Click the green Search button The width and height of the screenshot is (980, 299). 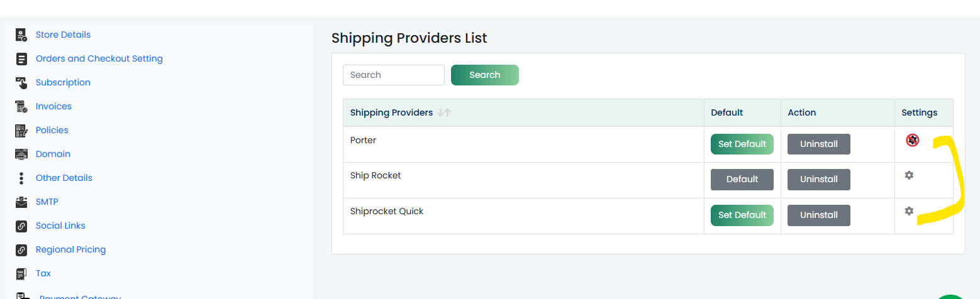point(485,75)
